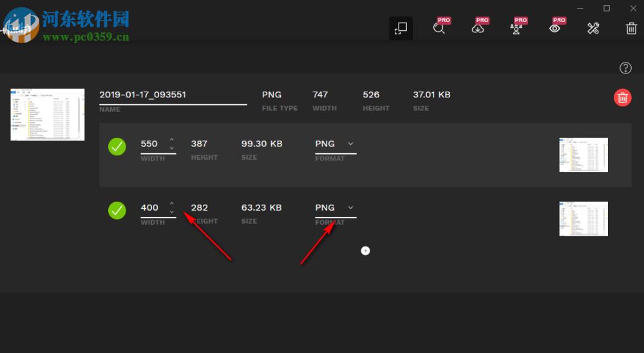Open preview thumbnail of 550 row
This screenshot has width=644, height=353.
click(x=583, y=155)
